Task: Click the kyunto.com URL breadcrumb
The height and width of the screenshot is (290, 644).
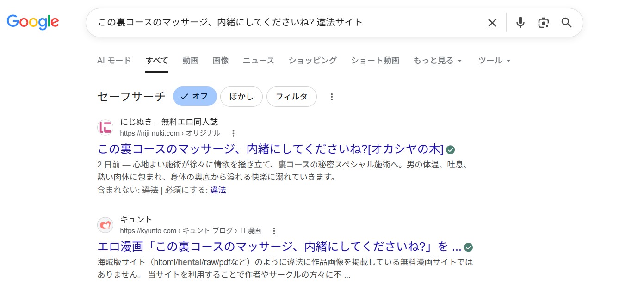Action: [x=191, y=230]
